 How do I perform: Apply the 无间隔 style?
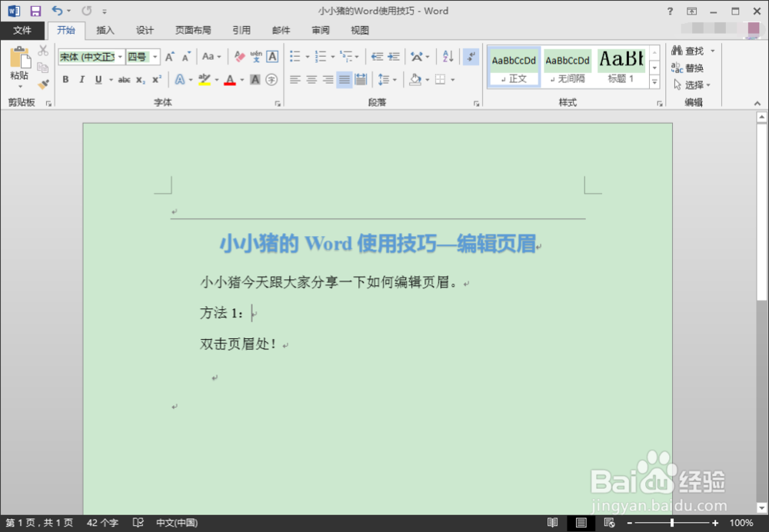[x=568, y=68]
